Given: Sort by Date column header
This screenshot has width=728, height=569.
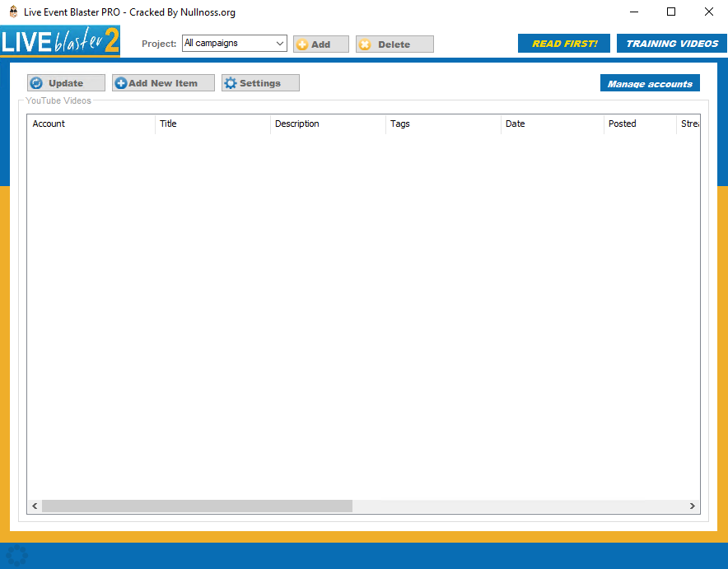Looking at the screenshot, I should tap(553, 124).
